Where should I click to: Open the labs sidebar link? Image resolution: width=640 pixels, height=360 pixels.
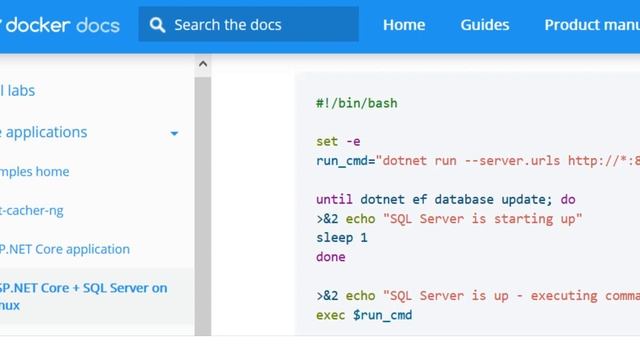pos(18,91)
